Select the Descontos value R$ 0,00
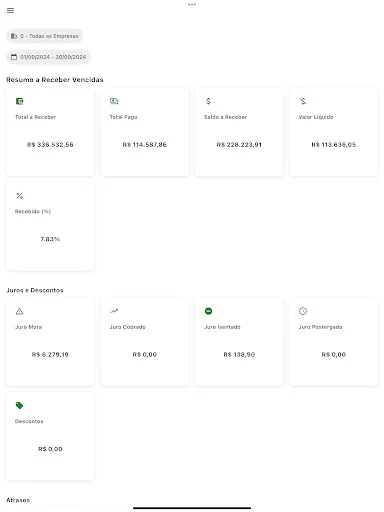Screen dimensions: 384x512 tap(50, 449)
